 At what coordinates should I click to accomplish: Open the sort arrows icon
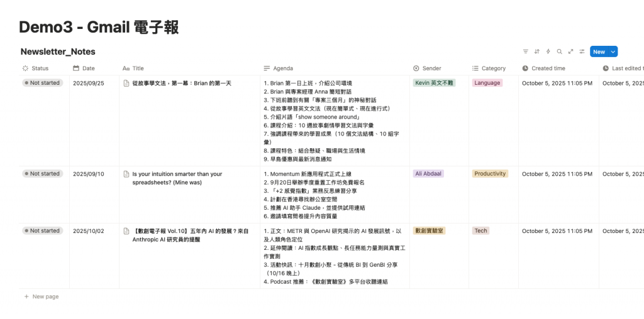point(537,51)
